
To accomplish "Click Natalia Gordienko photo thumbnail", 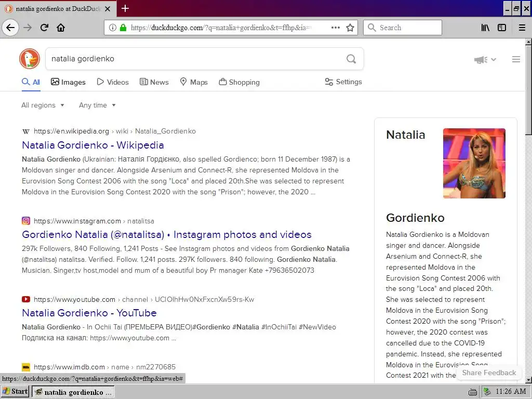I will (474, 163).
